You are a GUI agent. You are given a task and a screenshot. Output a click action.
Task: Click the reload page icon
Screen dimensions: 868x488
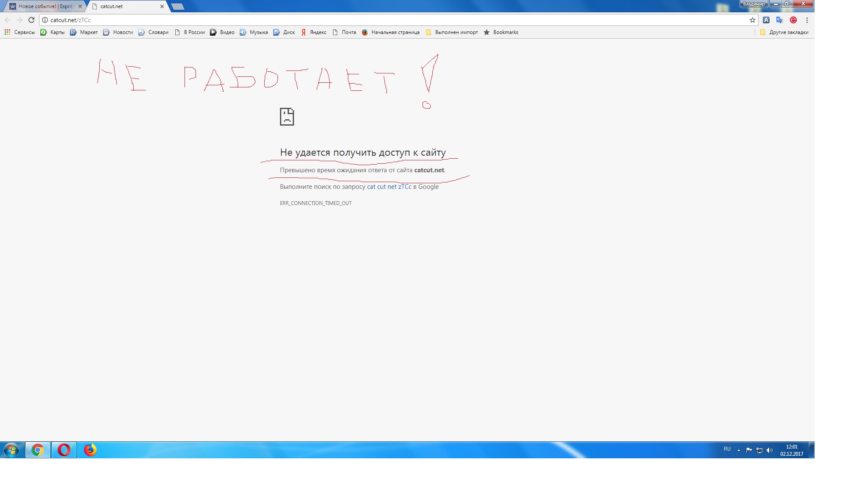click(31, 20)
